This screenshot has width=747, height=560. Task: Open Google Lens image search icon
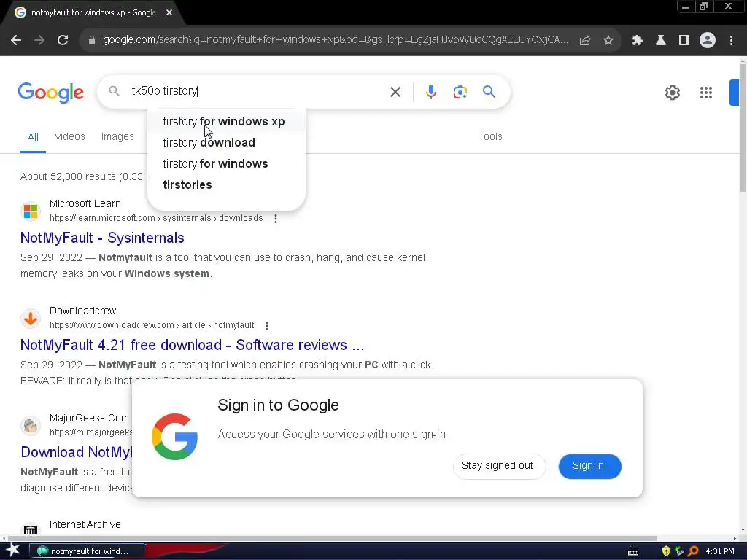460,92
